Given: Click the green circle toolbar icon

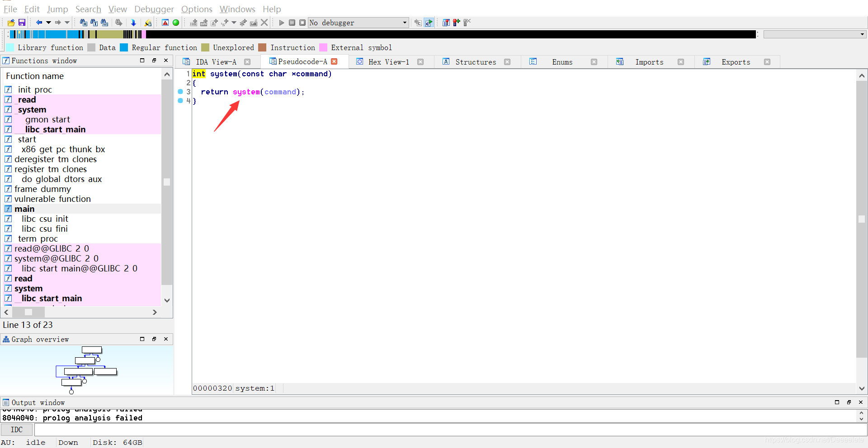Looking at the screenshot, I should [176, 23].
